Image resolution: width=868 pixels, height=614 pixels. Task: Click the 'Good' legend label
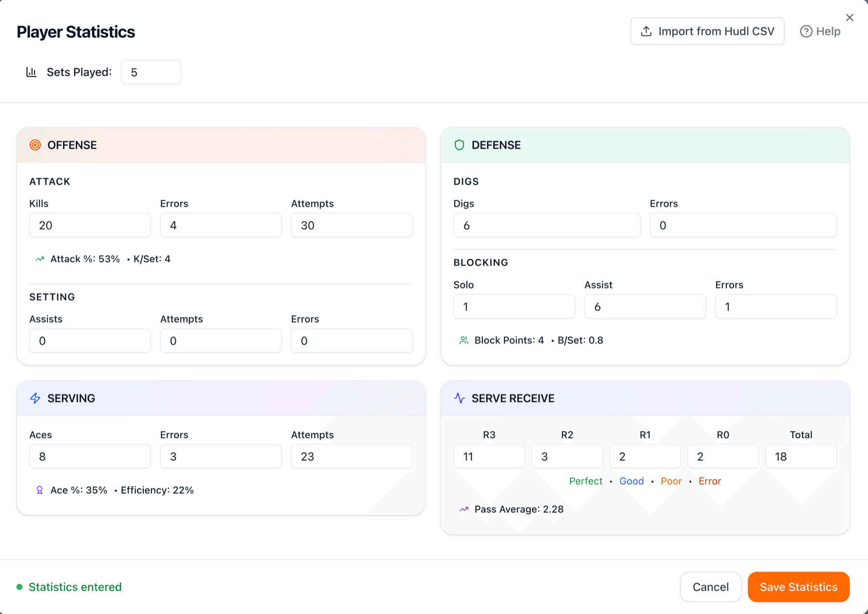pos(631,481)
